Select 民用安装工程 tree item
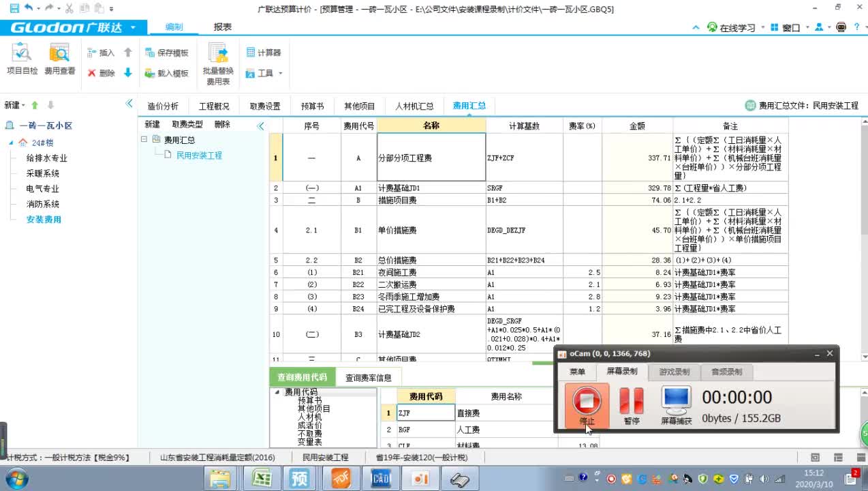 [x=199, y=155]
